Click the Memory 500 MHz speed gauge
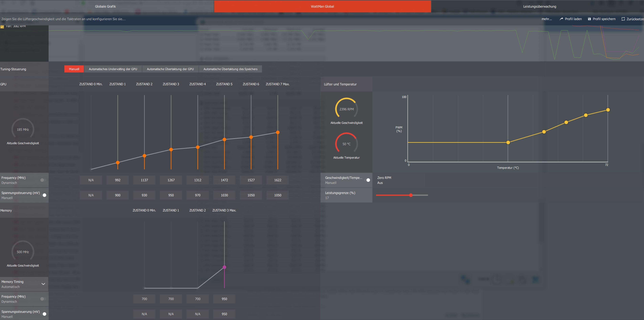The height and width of the screenshot is (320, 644). (x=23, y=252)
